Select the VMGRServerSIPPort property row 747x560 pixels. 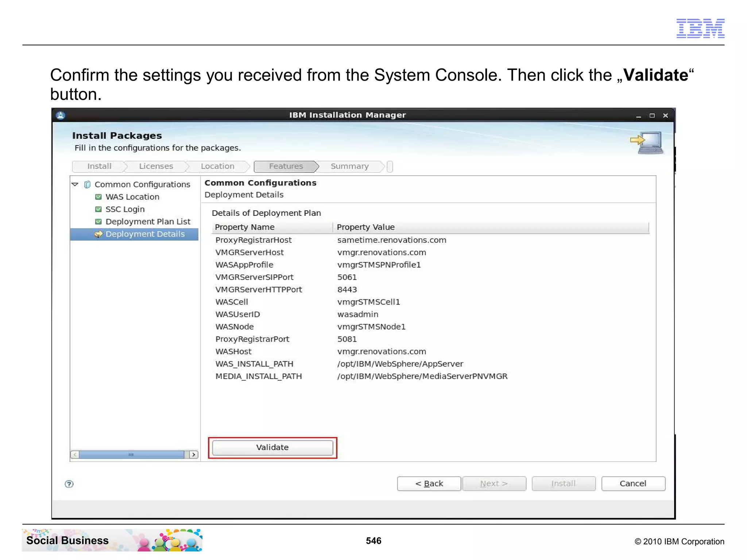430,277
